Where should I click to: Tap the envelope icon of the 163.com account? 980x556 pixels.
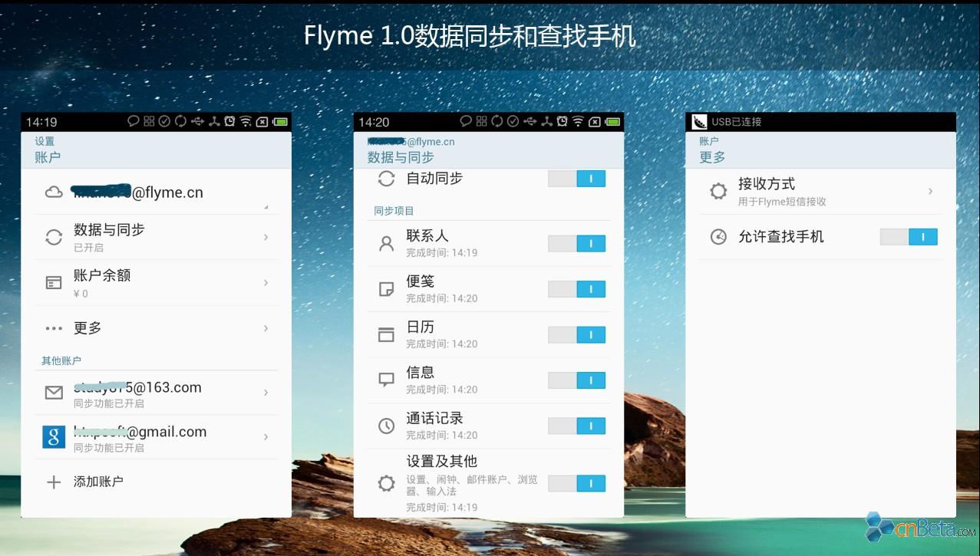[x=54, y=393]
